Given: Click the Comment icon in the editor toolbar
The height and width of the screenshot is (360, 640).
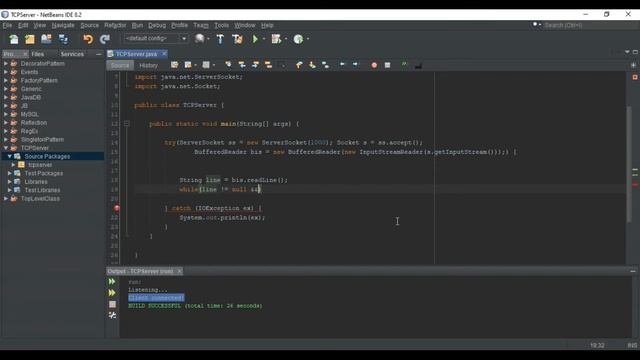Looking at the screenshot, I should pyautogui.click(x=404, y=64).
